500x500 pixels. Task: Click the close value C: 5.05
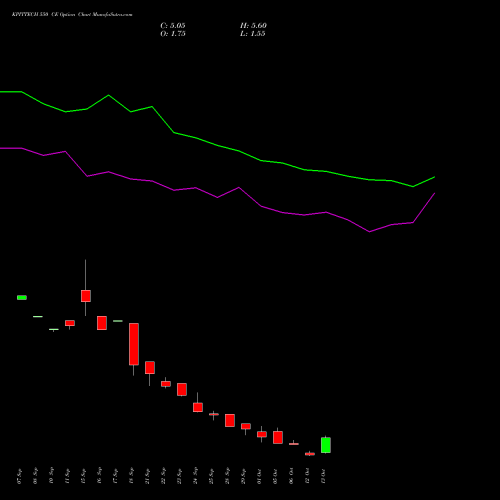pyautogui.click(x=173, y=26)
